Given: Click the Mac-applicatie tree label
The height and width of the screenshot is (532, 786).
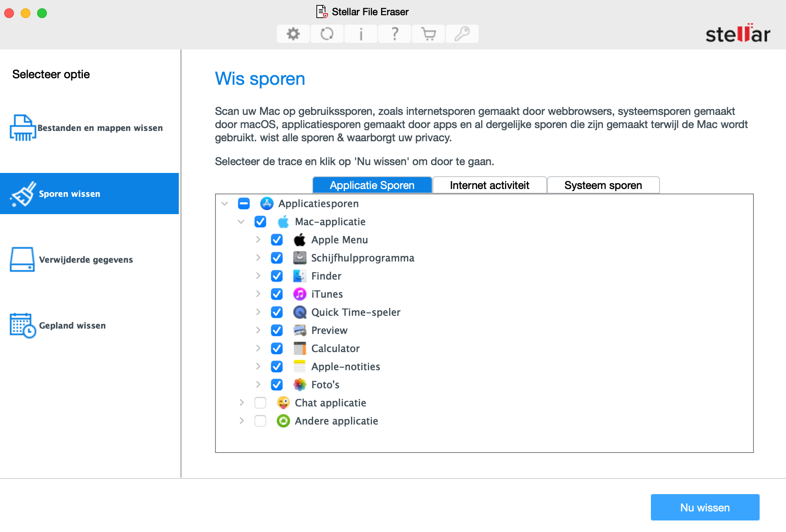Looking at the screenshot, I should (330, 222).
